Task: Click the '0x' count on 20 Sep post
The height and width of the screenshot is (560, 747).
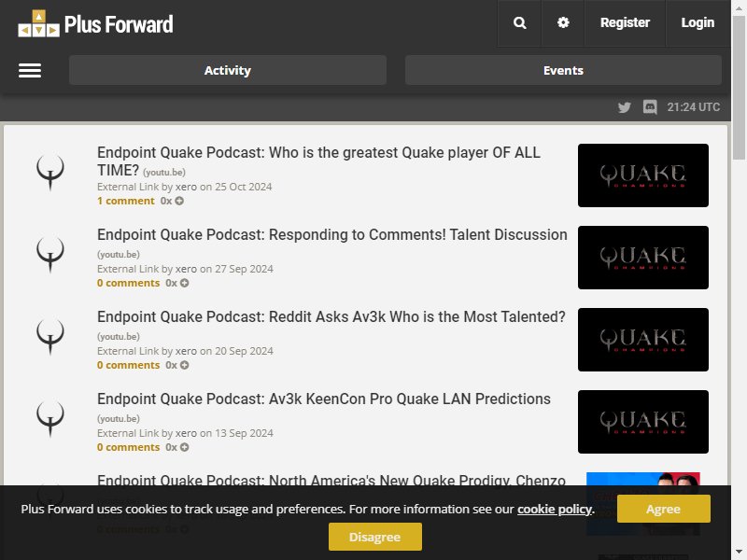Action: [172, 365]
